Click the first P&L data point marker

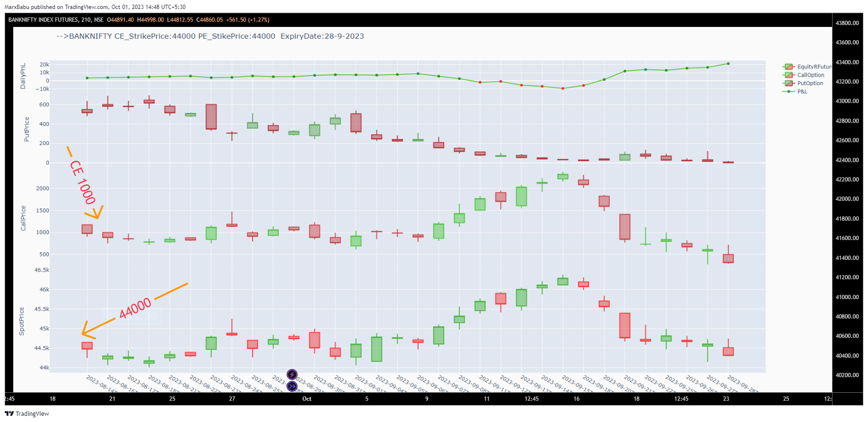point(87,78)
